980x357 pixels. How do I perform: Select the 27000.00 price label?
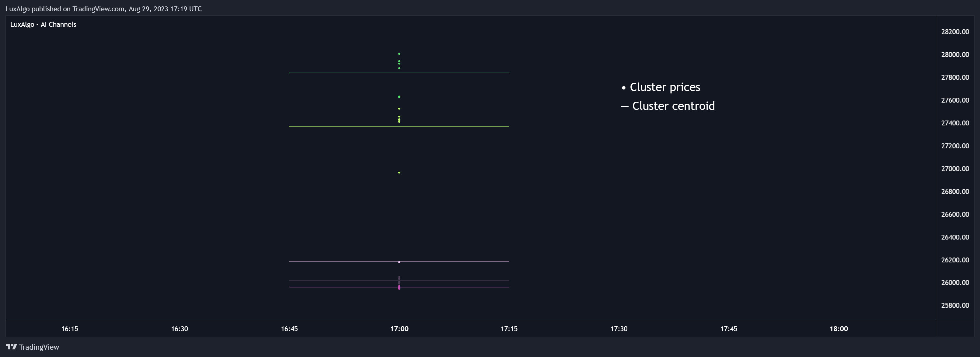point(955,169)
